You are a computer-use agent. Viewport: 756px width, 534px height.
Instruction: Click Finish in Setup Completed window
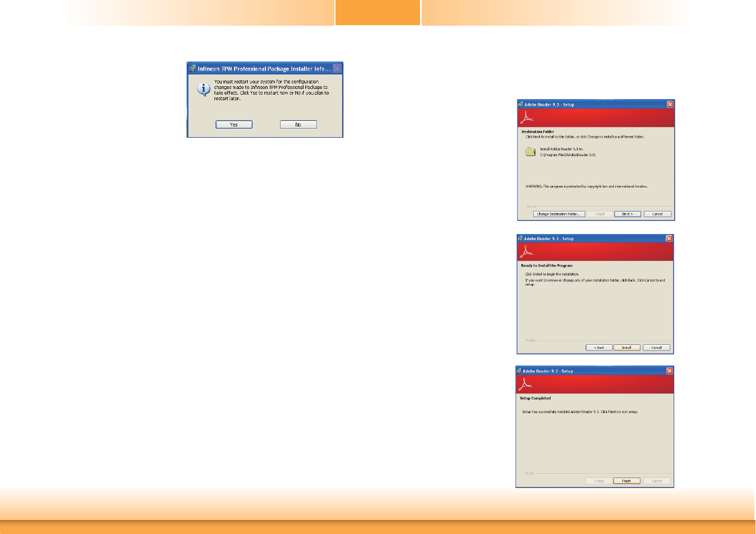pos(627,481)
